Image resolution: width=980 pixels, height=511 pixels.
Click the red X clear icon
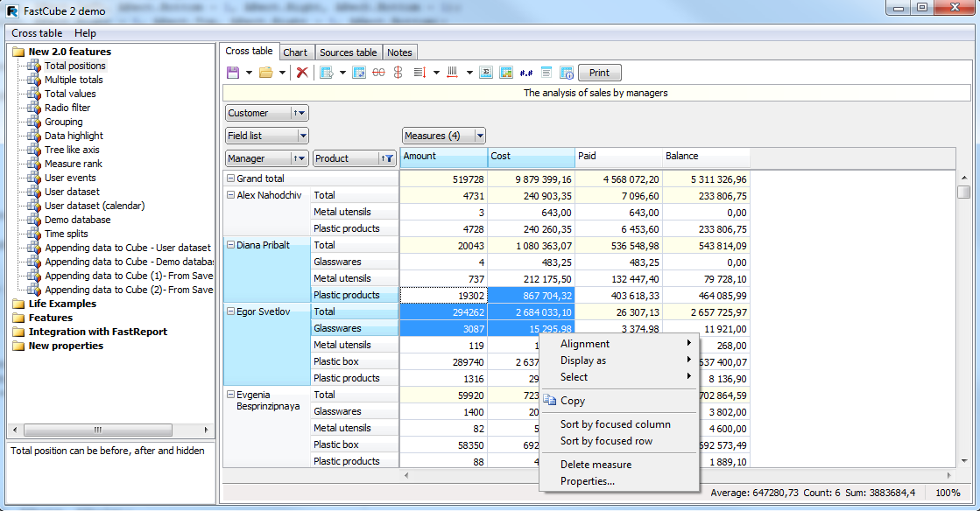tap(302, 73)
